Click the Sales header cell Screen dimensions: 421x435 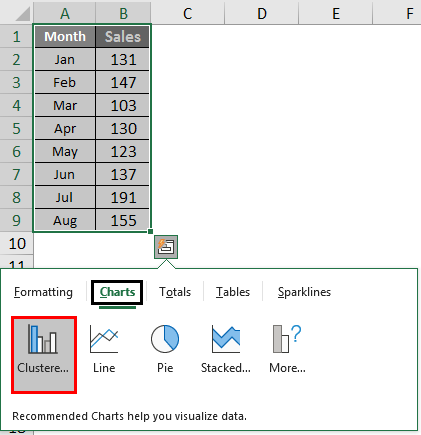pyautogui.click(x=123, y=37)
